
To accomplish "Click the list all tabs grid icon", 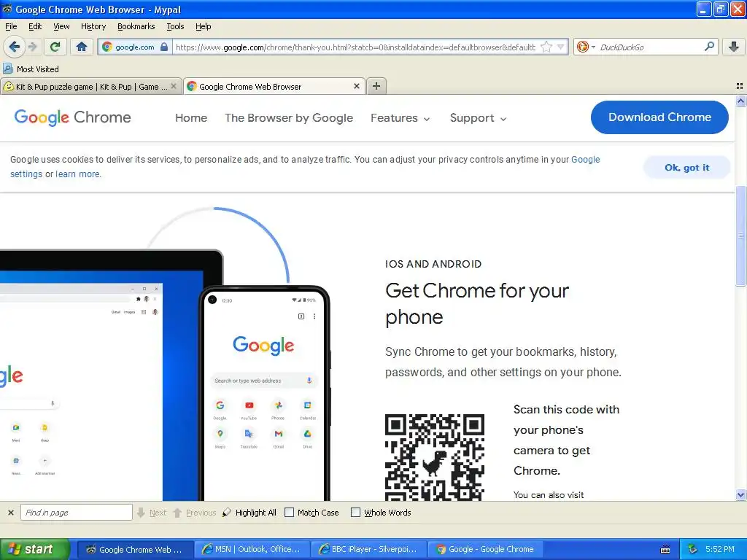I will coord(740,86).
